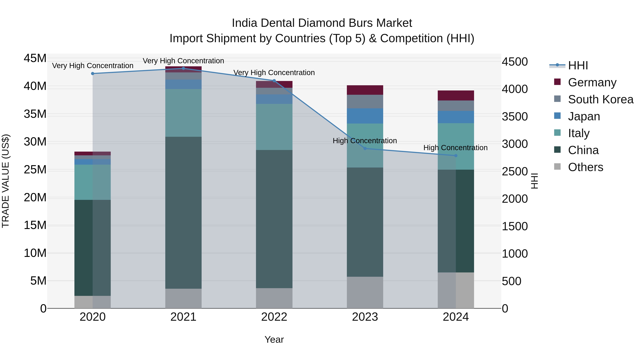Click 'Very High Concentration' label above 2020
The image size is (644, 362).
[93, 66]
